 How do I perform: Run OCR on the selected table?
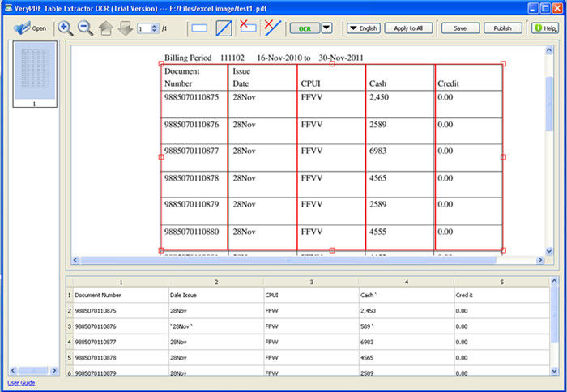(x=305, y=28)
